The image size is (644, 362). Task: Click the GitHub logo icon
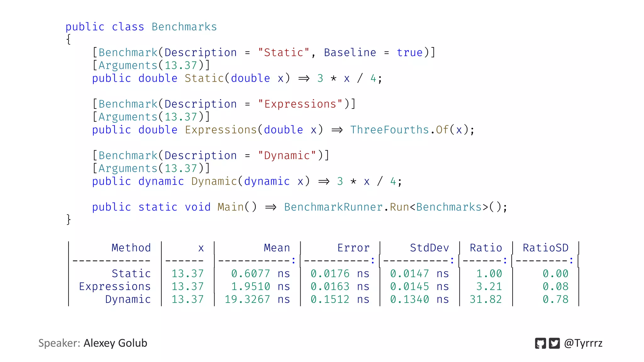(540, 343)
